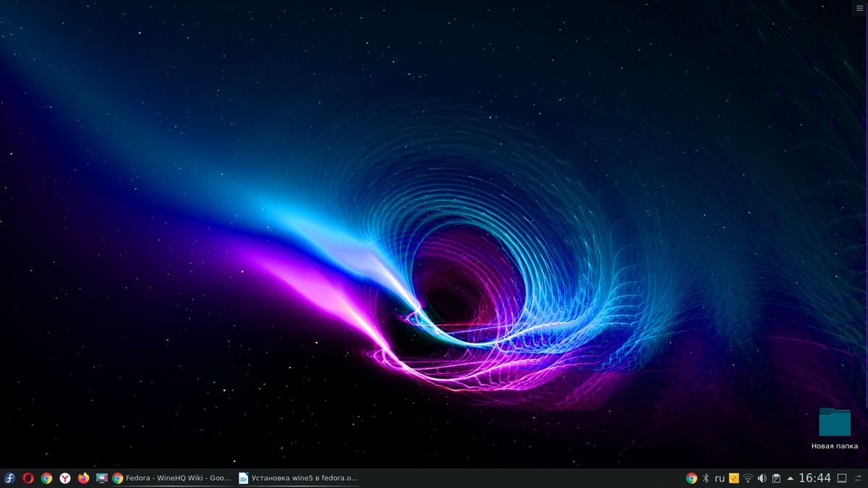Image resolution: width=868 pixels, height=488 pixels.
Task: Launch Firefox from the panel
Action: [x=83, y=478]
